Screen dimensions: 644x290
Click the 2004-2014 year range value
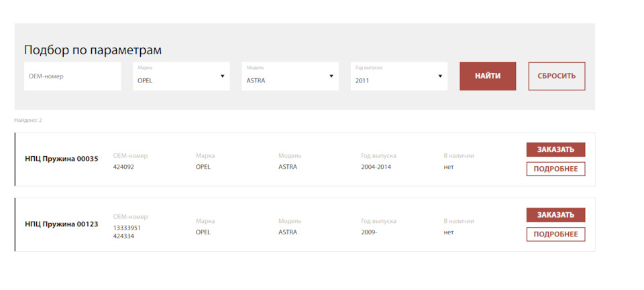(376, 167)
